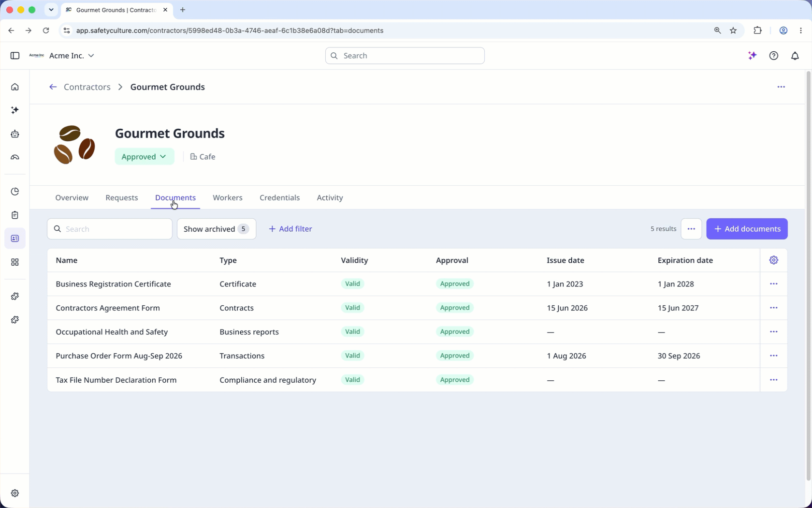Open the upper puzzle piece icon
This screenshot has width=812, height=508.
[x=15, y=296]
